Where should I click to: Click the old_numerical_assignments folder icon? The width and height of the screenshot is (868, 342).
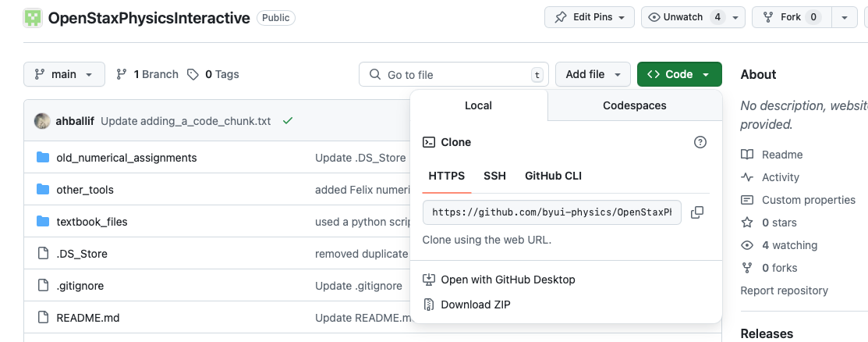(x=43, y=158)
